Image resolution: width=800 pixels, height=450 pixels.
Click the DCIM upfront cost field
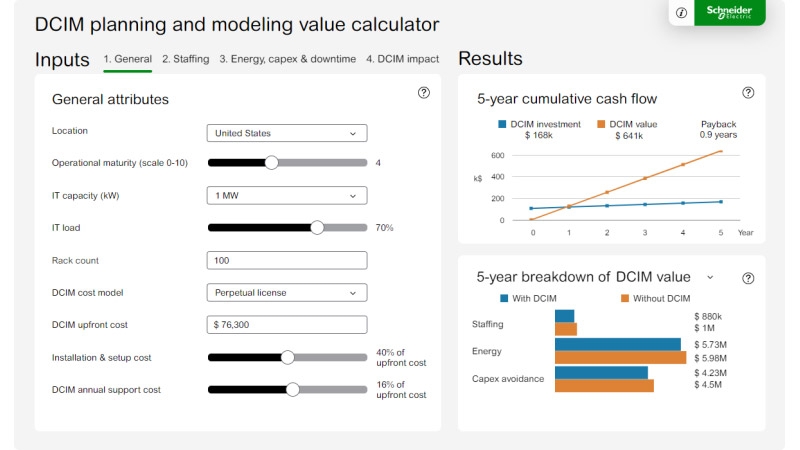286,325
